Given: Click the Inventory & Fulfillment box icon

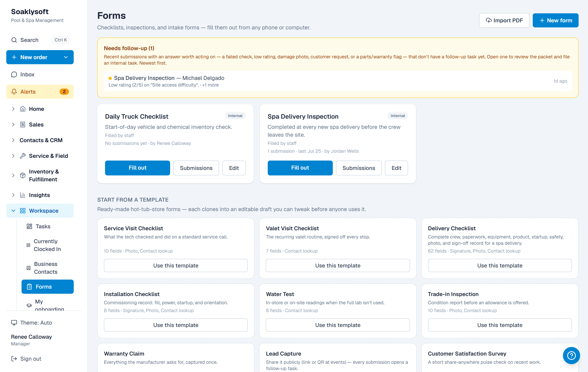Looking at the screenshot, I should [x=23, y=175].
